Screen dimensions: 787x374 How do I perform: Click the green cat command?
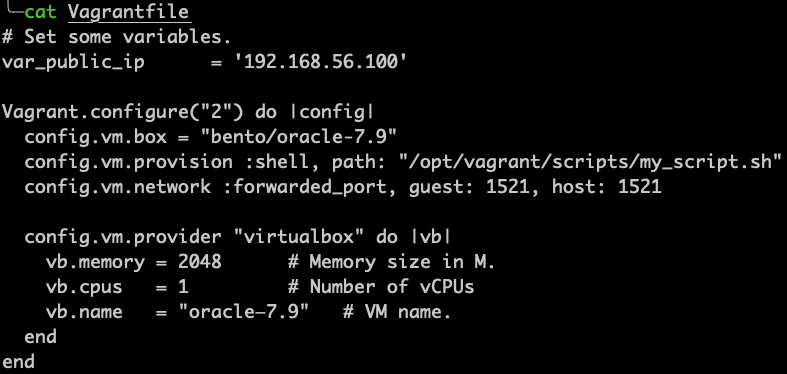pos(40,12)
